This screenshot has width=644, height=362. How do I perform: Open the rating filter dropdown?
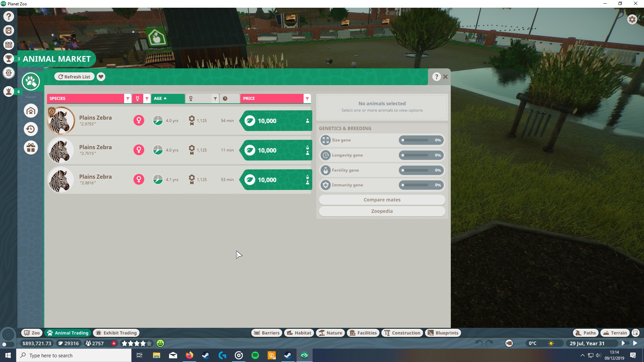[215, 99]
